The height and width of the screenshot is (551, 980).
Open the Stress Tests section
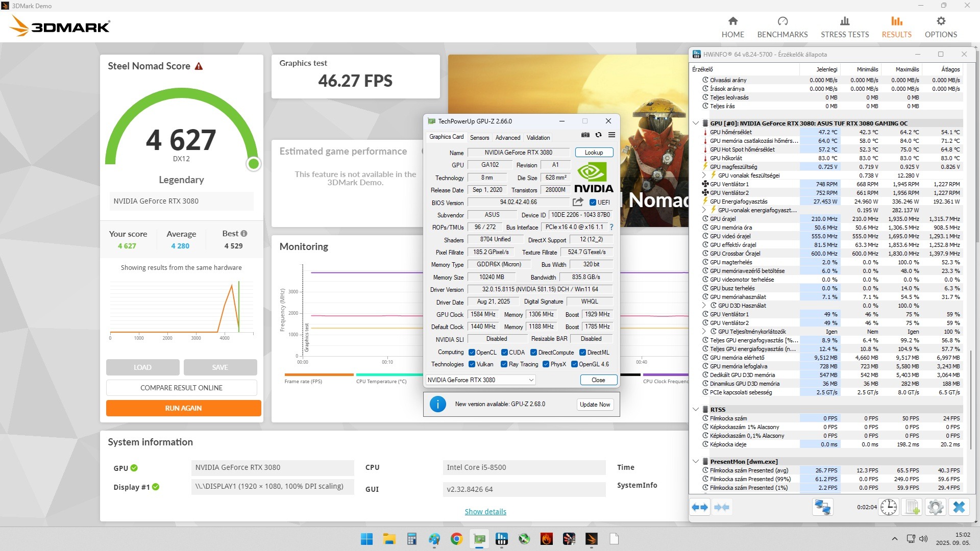(845, 27)
